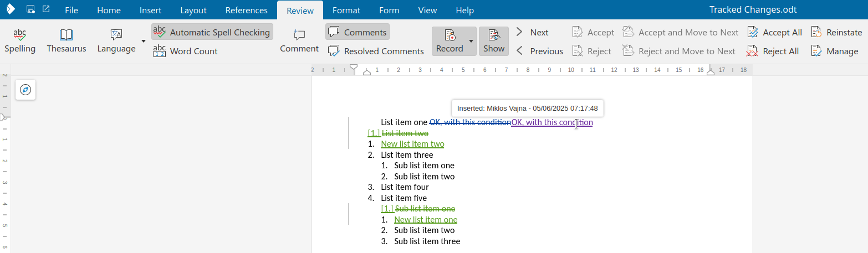The width and height of the screenshot is (868, 253).
Task: Open Manage tracked changes
Action: (x=835, y=51)
